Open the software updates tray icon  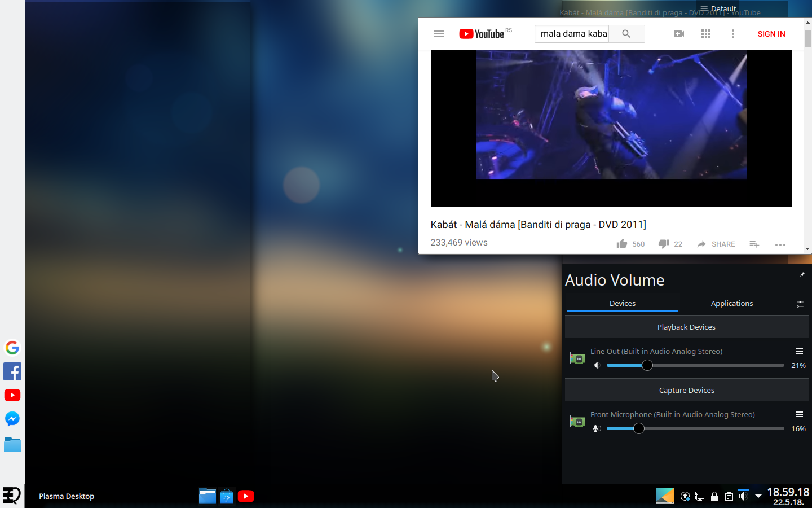click(x=685, y=496)
